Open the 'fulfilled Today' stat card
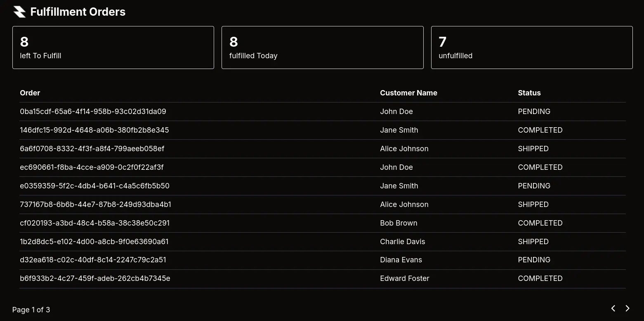The width and height of the screenshot is (644, 321). 322,48
